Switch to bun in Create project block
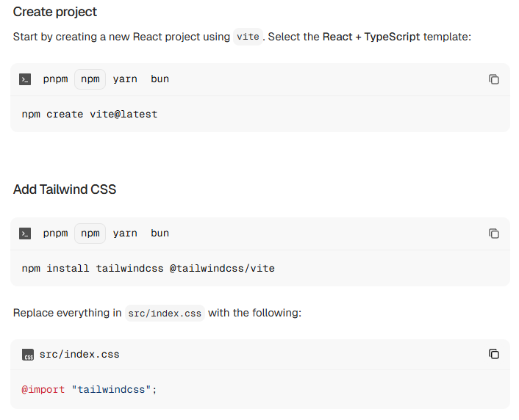The image size is (519, 420). click(160, 79)
